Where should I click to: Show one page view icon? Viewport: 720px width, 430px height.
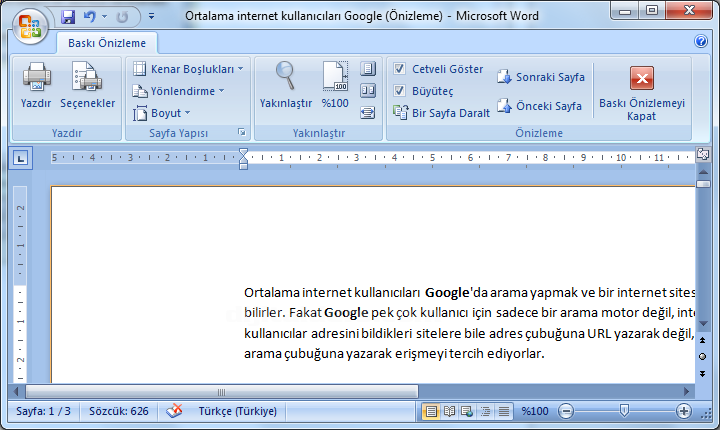pyautogui.click(x=368, y=69)
